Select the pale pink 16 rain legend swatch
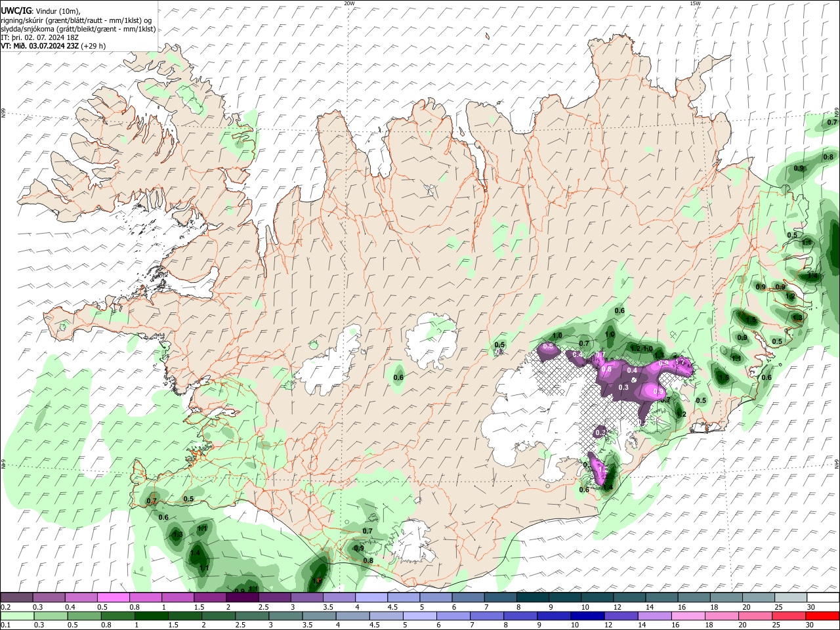 [689, 616]
